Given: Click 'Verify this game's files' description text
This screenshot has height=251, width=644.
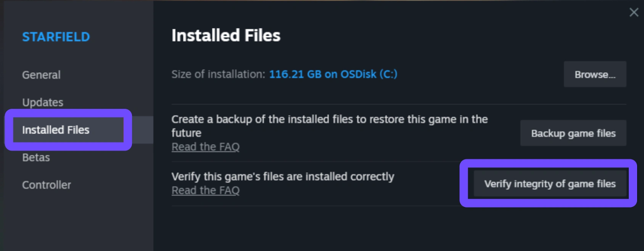Looking at the screenshot, I should pos(283,176).
